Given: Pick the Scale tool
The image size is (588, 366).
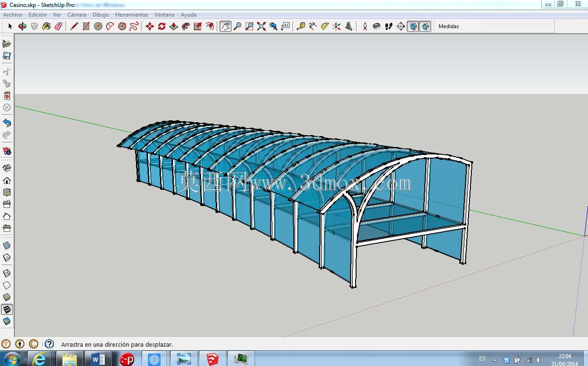Looking at the screenshot, I should point(198,26).
